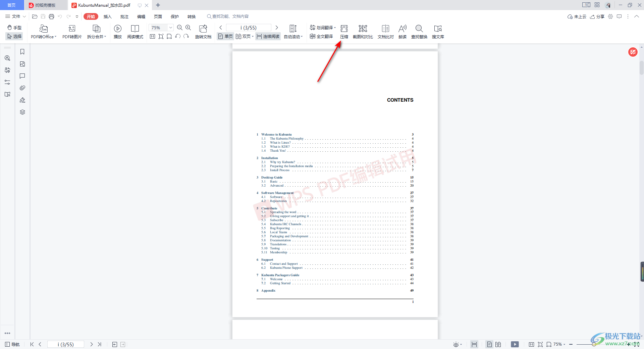Open the thumbnail panel in the sidebar
The width and height of the screenshot is (644, 349).
(x=22, y=64)
